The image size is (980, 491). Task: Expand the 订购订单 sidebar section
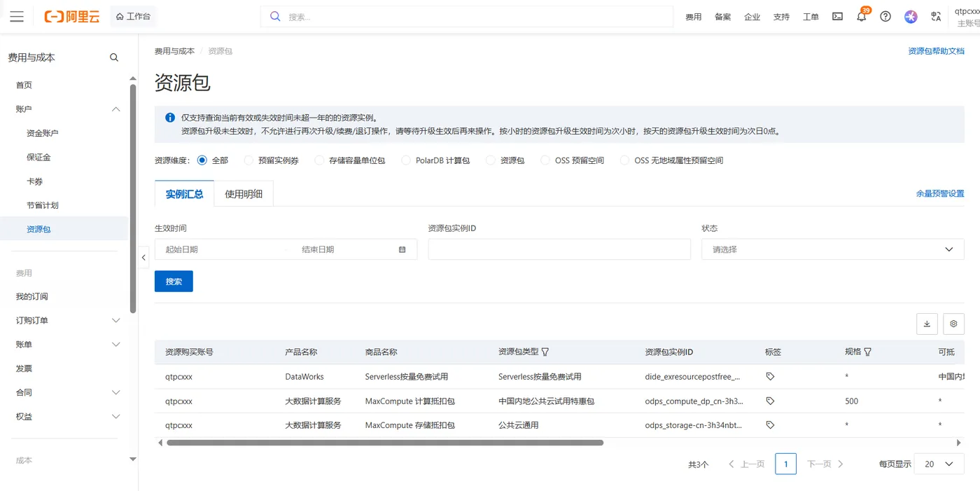click(116, 320)
